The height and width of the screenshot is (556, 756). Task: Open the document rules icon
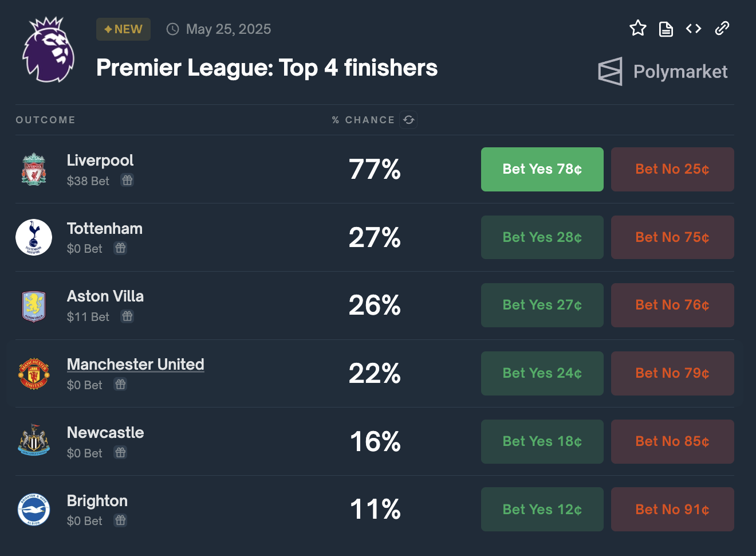[666, 29]
